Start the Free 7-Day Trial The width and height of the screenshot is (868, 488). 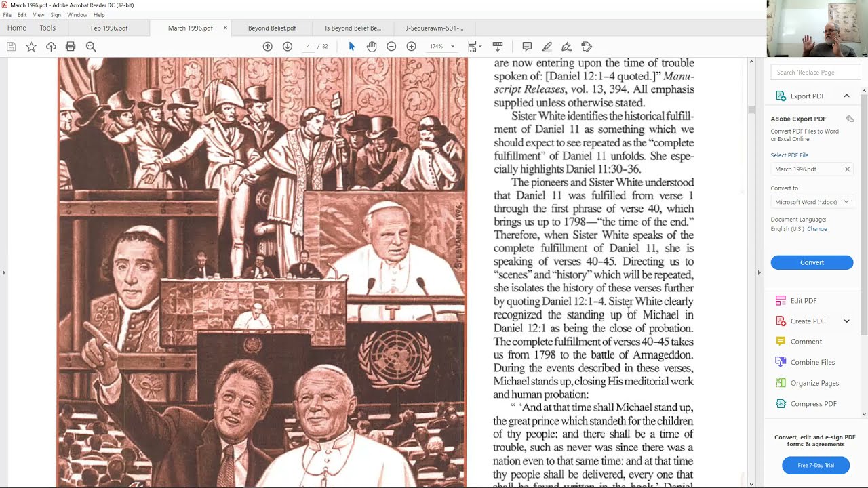coord(815,466)
